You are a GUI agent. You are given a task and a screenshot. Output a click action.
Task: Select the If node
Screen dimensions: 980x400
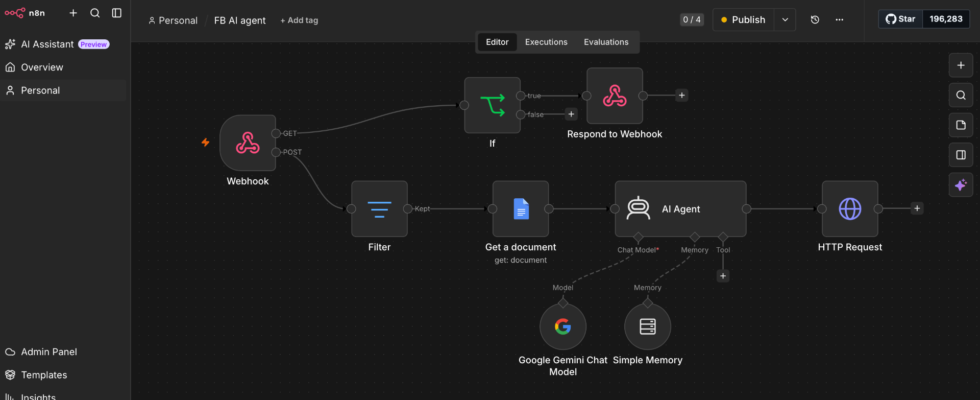click(493, 105)
